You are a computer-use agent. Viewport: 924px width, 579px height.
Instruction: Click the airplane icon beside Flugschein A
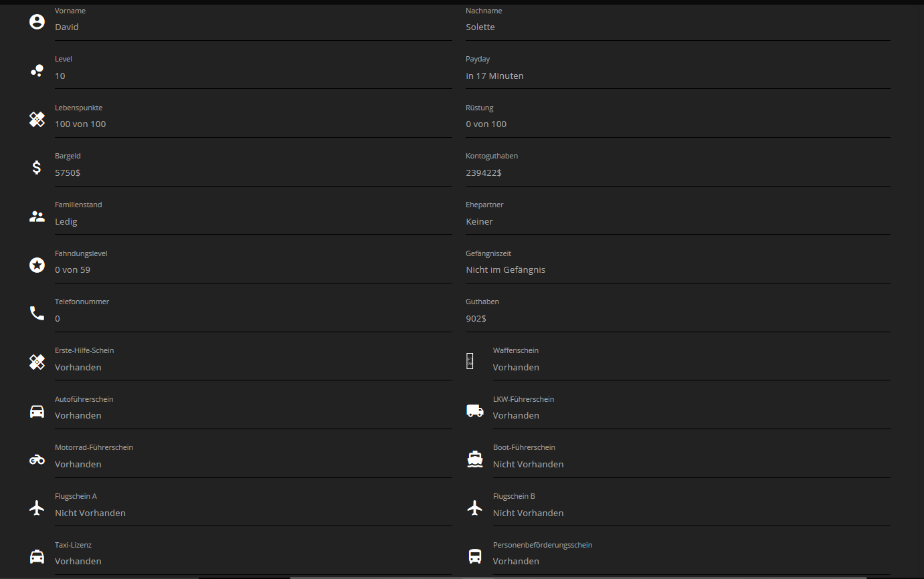(x=37, y=508)
